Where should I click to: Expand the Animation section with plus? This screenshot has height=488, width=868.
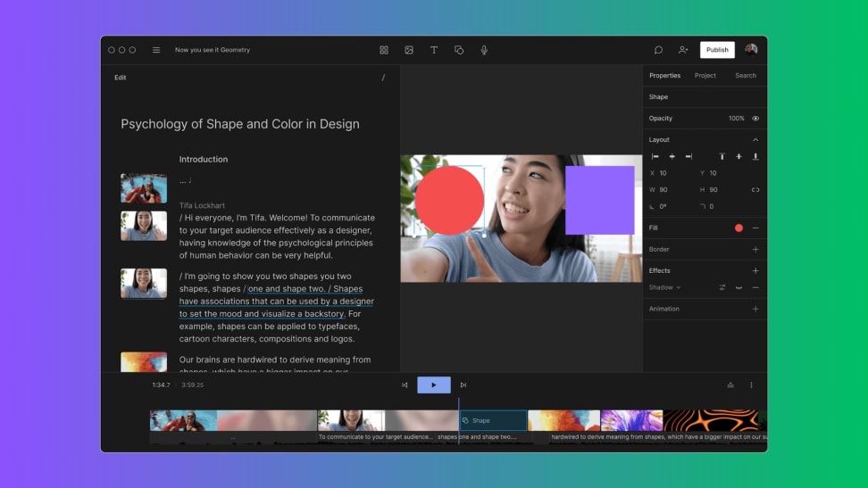pyautogui.click(x=755, y=309)
